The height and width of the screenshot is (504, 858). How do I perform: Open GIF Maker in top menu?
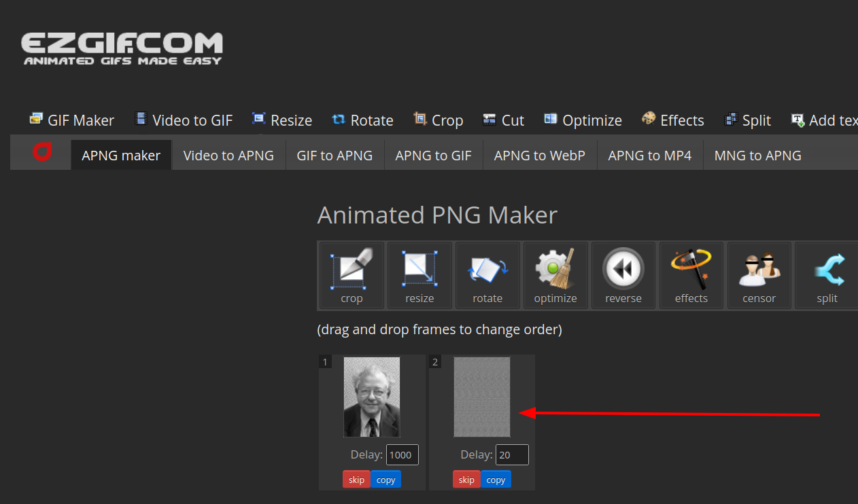click(72, 120)
